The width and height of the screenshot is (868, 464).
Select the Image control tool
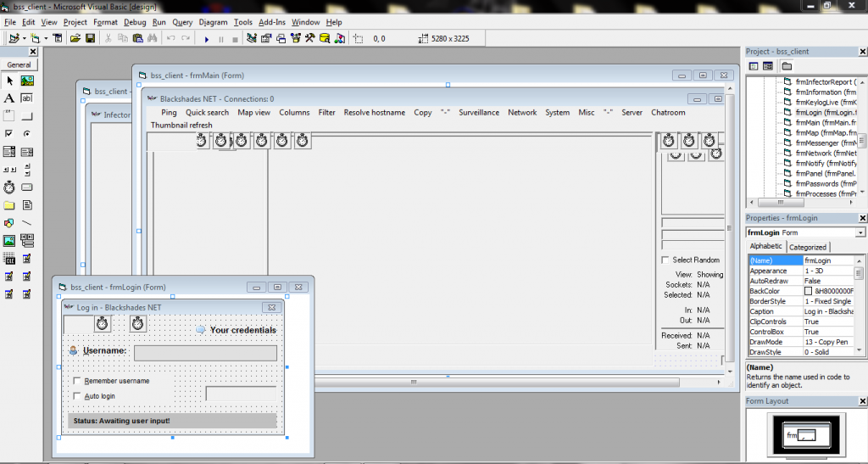click(8, 241)
